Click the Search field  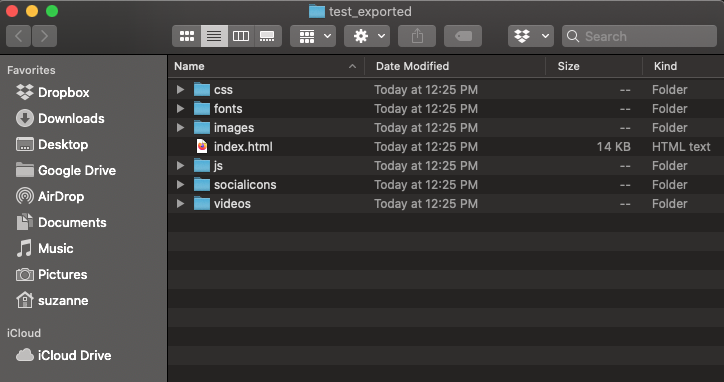[639, 36]
